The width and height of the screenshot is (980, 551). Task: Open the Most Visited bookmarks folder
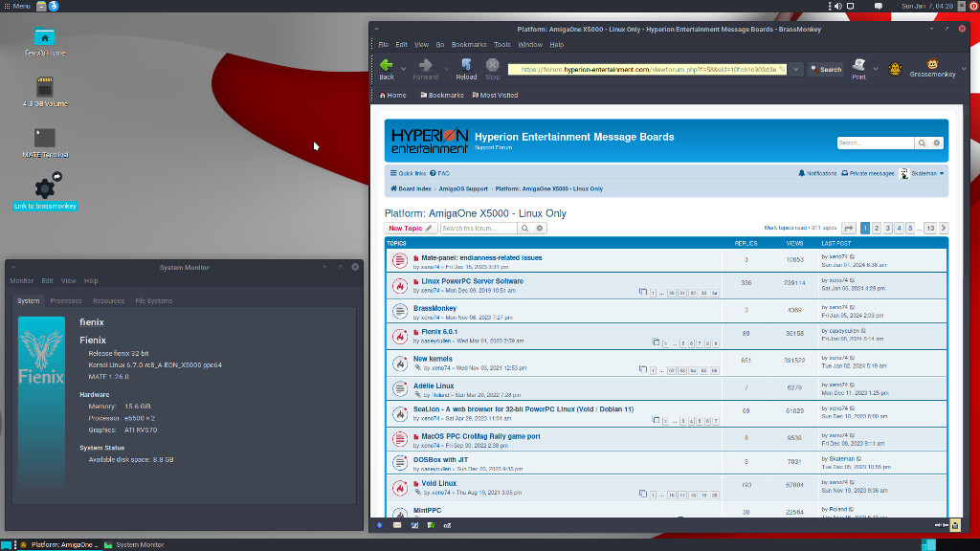495,96
